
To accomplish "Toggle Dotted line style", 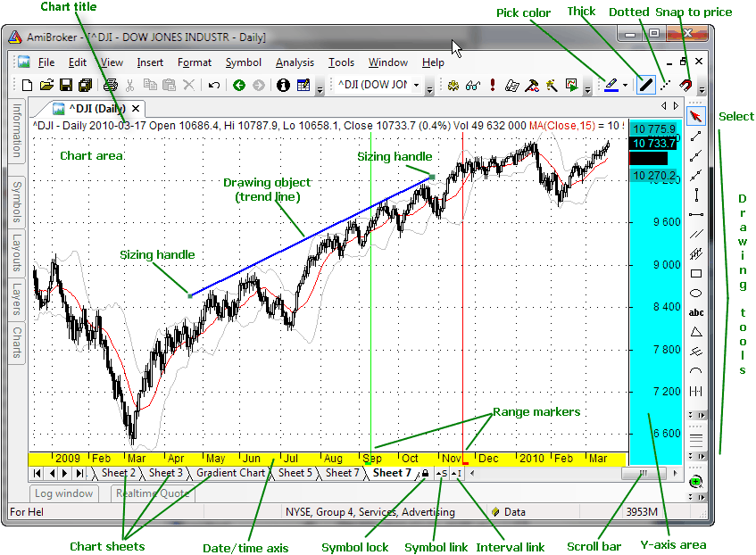I will click(665, 86).
